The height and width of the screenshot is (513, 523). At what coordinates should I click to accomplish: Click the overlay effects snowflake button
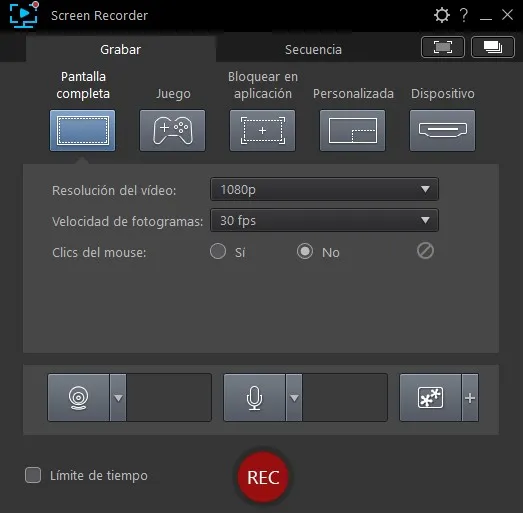pyautogui.click(x=431, y=398)
